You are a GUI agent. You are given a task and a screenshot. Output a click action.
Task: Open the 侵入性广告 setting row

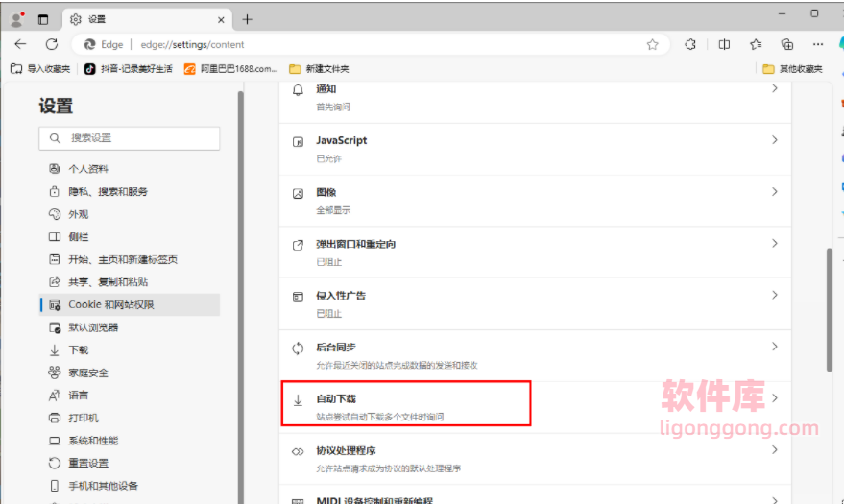click(535, 304)
